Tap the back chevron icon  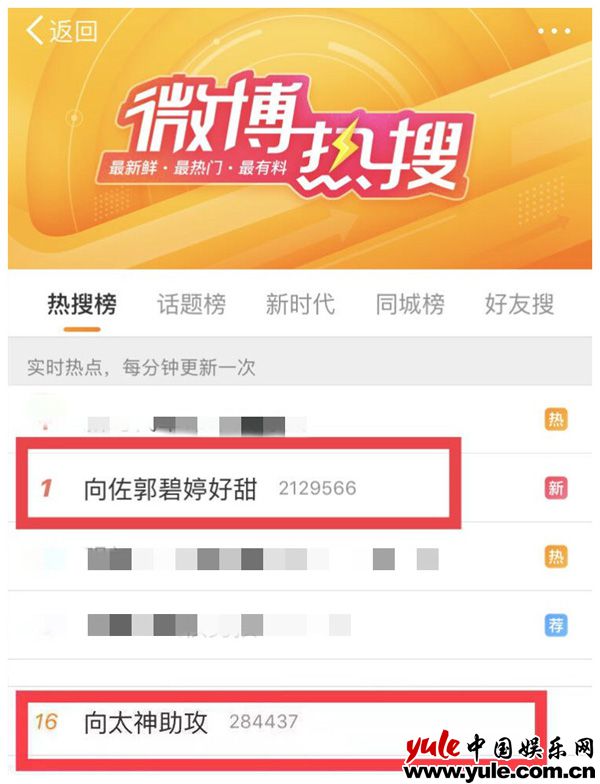tap(34, 30)
